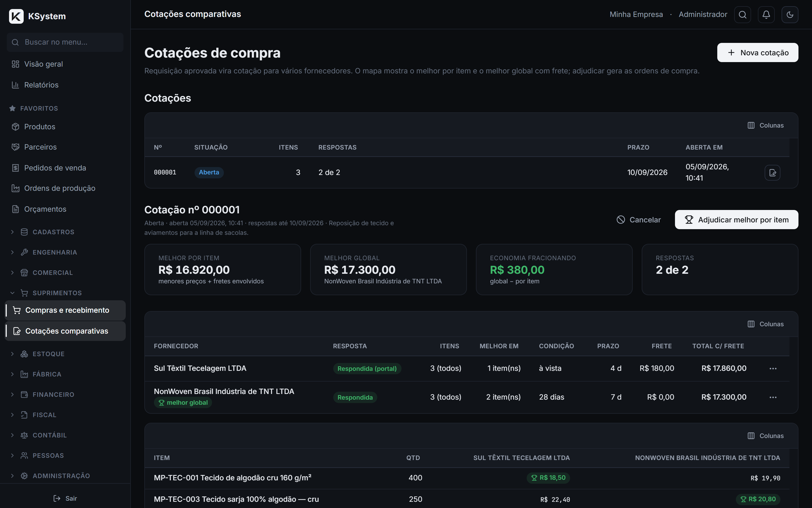Toggle dark mode moon icon
The image size is (812, 508).
[790, 14]
